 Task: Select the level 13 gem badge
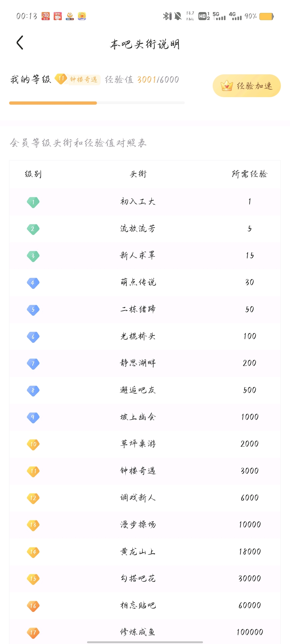[33, 525]
